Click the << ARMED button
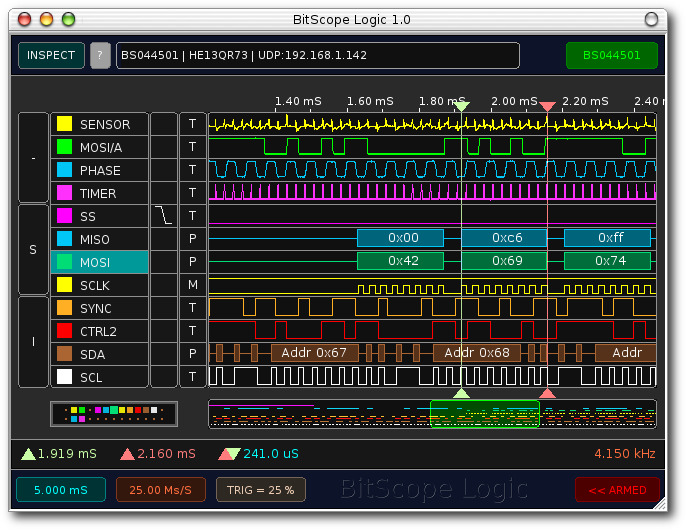The width and height of the screenshot is (686, 530). point(616,490)
